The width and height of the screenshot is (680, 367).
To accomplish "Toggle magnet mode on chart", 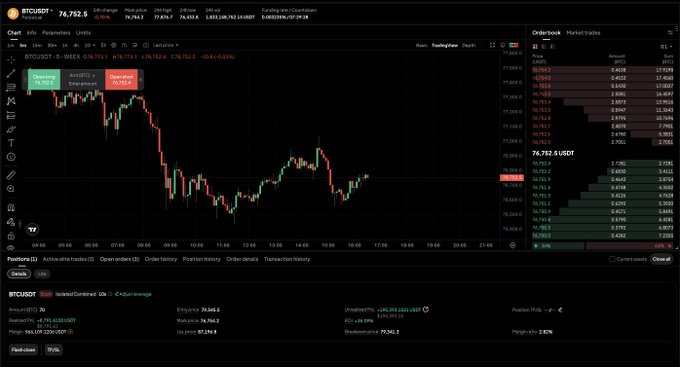I will pyautogui.click(x=11, y=207).
